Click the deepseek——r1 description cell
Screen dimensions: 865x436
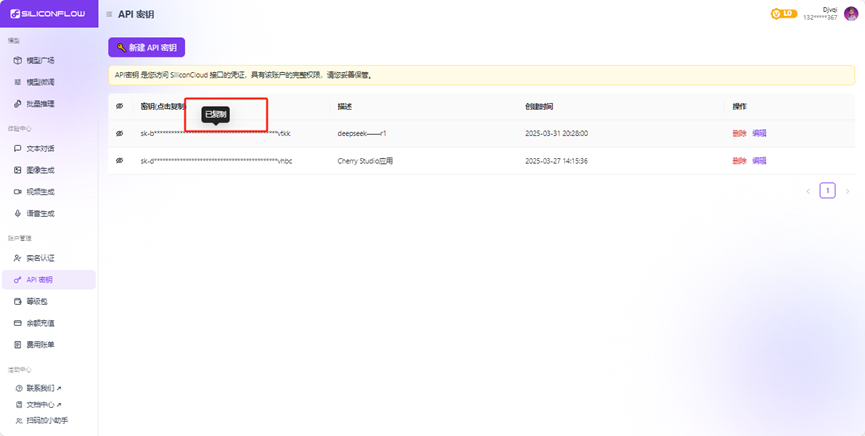pyautogui.click(x=362, y=133)
